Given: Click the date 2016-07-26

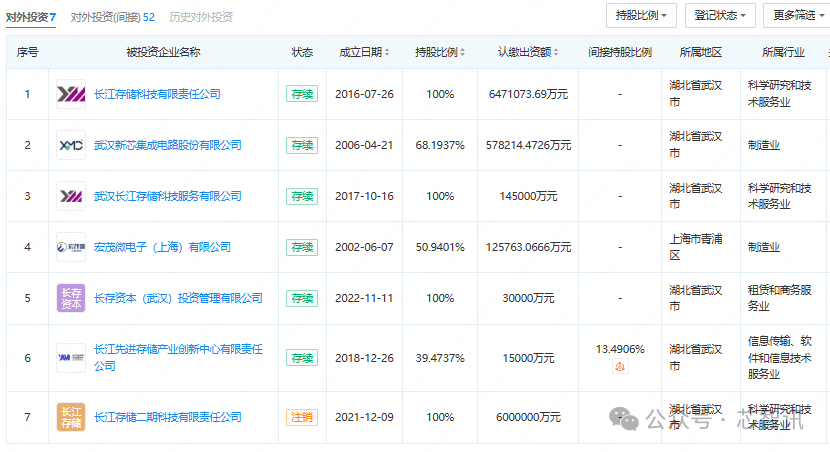Looking at the screenshot, I should click(364, 94).
